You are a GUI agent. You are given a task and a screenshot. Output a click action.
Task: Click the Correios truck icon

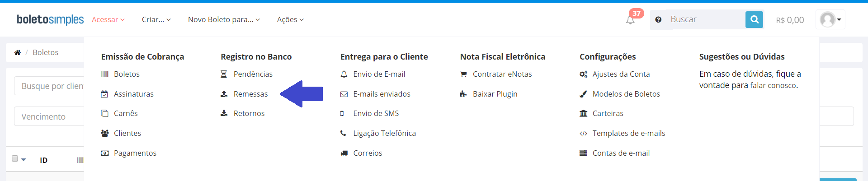(x=344, y=153)
